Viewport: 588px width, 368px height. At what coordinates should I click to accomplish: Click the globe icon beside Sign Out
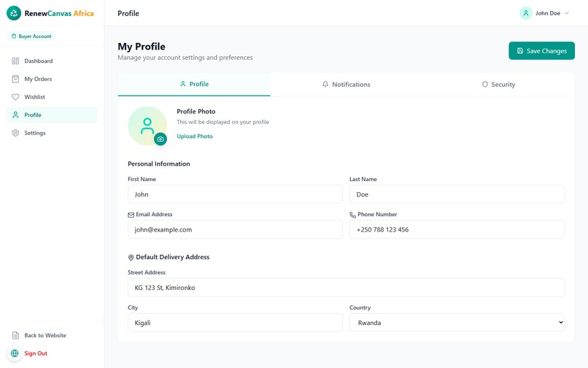(15, 353)
